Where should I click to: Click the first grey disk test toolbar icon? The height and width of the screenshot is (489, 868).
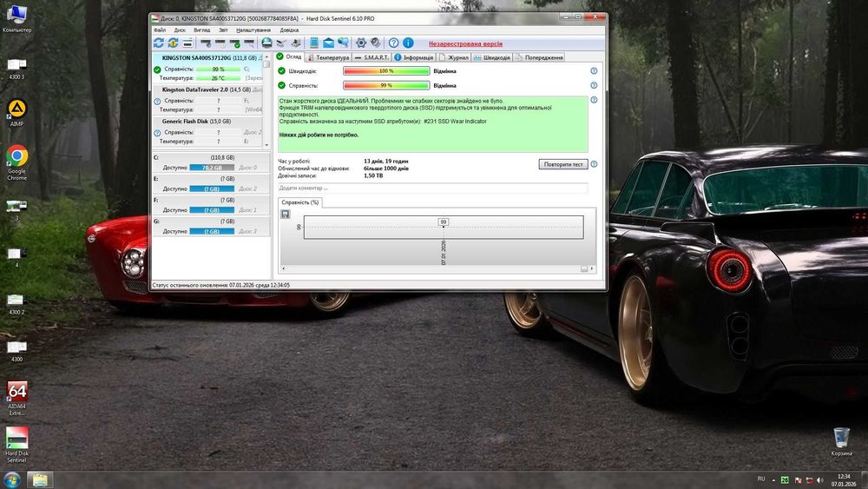coord(206,43)
